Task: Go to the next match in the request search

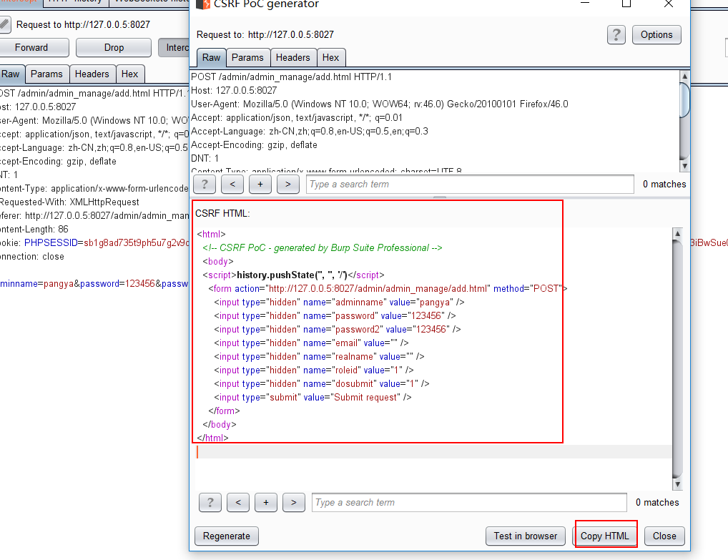Action: [288, 185]
